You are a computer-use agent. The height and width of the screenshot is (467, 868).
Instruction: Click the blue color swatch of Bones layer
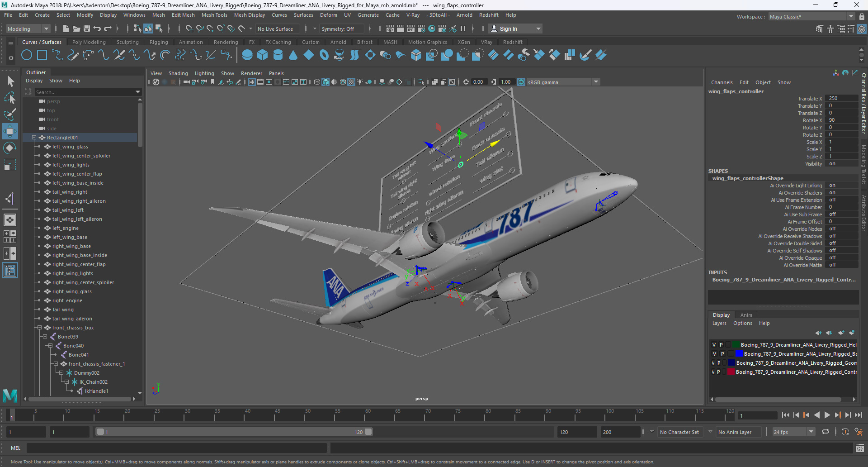pos(740,354)
